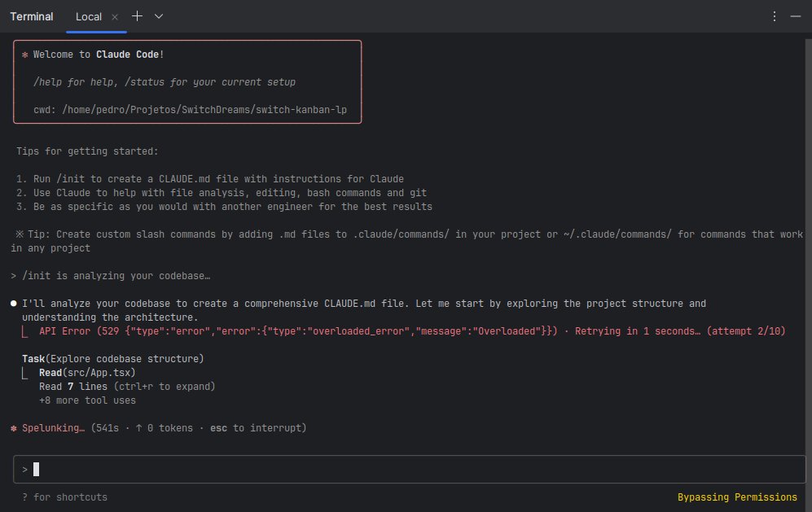This screenshot has height=512, width=812.
Task: Click the '? for shortcuts' hint
Action: [64, 497]
